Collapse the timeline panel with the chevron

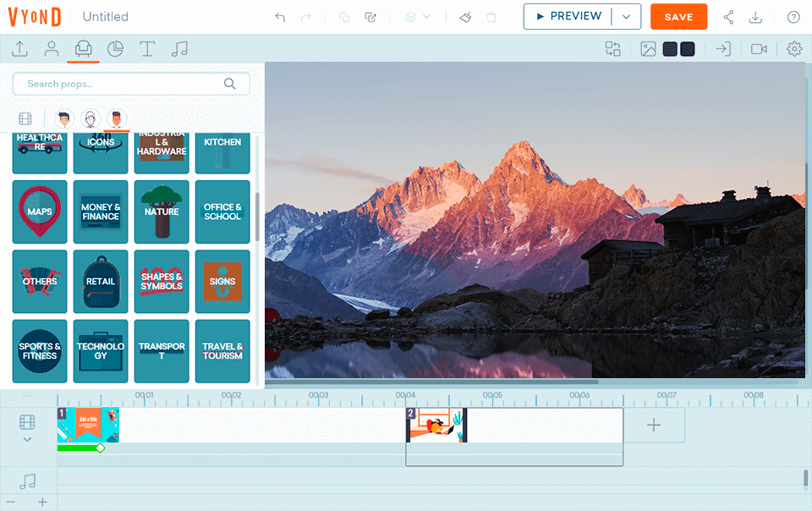(x=26, y=440)
